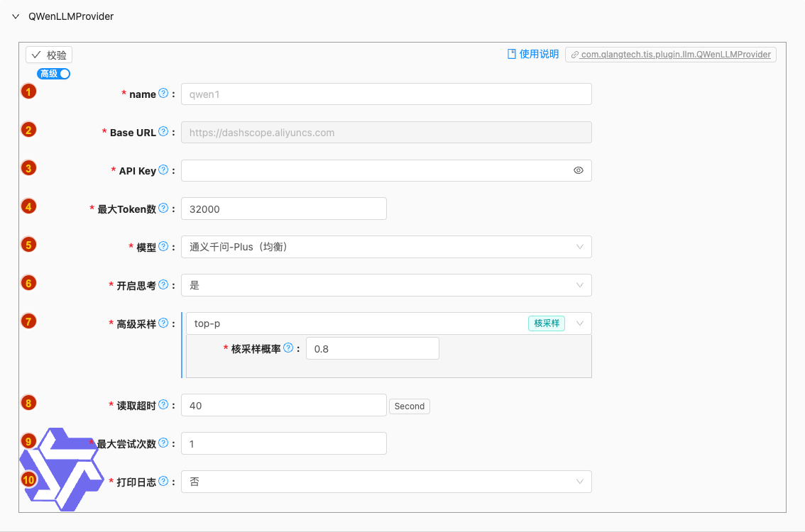Focus the name input field

coord(386,94)
